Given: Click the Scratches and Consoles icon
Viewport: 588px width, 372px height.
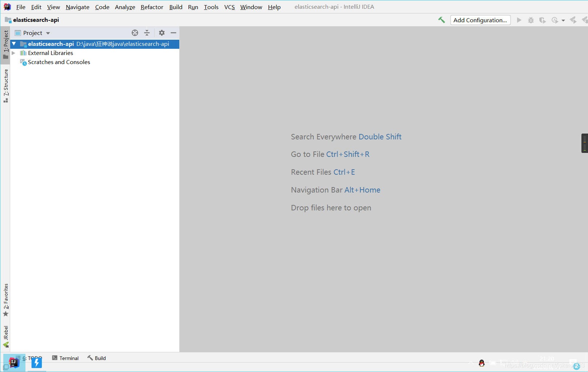Looking at the screenshot, I should pos(23,62).
